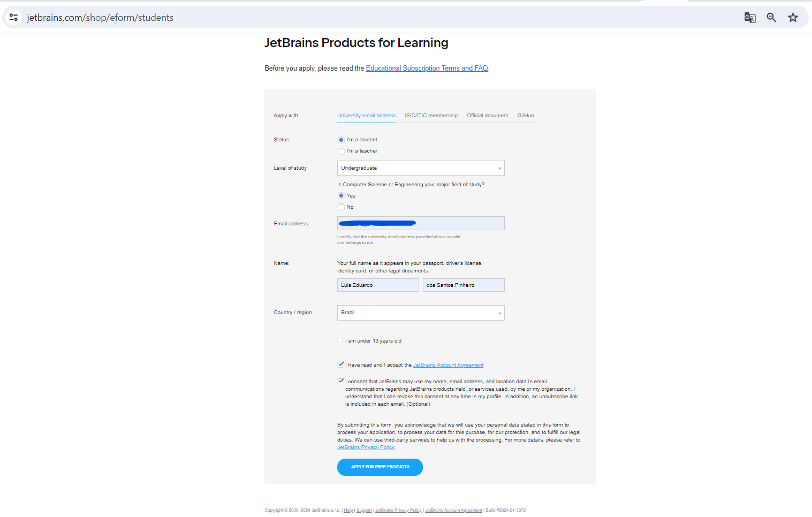Open the Level of study dropdown
The image size is (812, 517).
click(x=421, y=168)
